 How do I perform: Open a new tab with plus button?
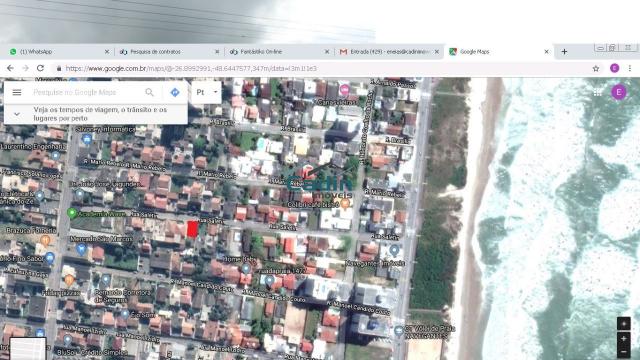point(564,52)
